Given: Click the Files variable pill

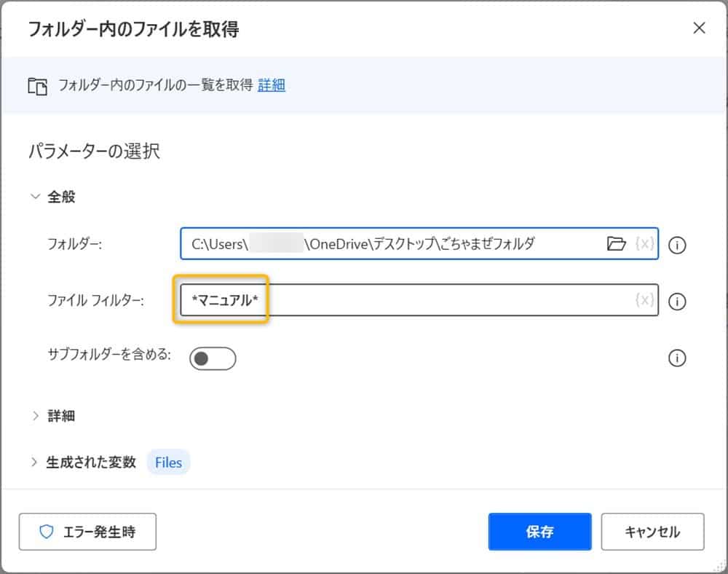Looking at the screenshot, I should (x=168, y=462).
